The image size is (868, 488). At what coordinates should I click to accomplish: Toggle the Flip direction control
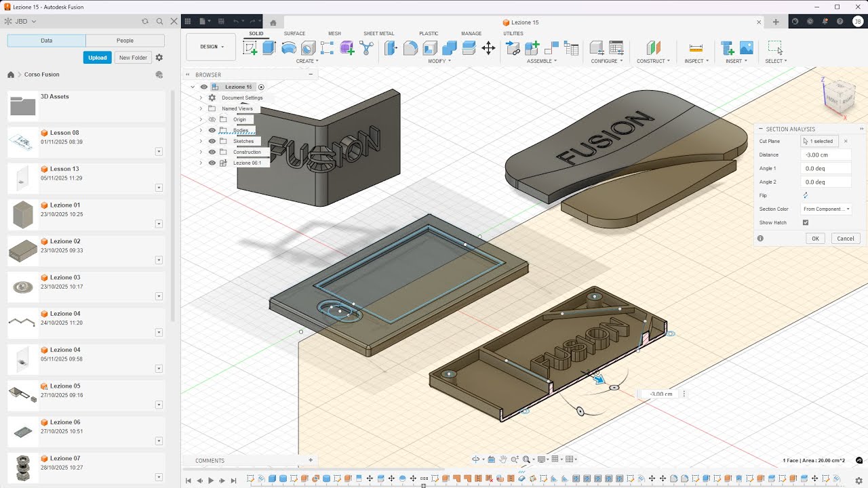pos(806,195)
